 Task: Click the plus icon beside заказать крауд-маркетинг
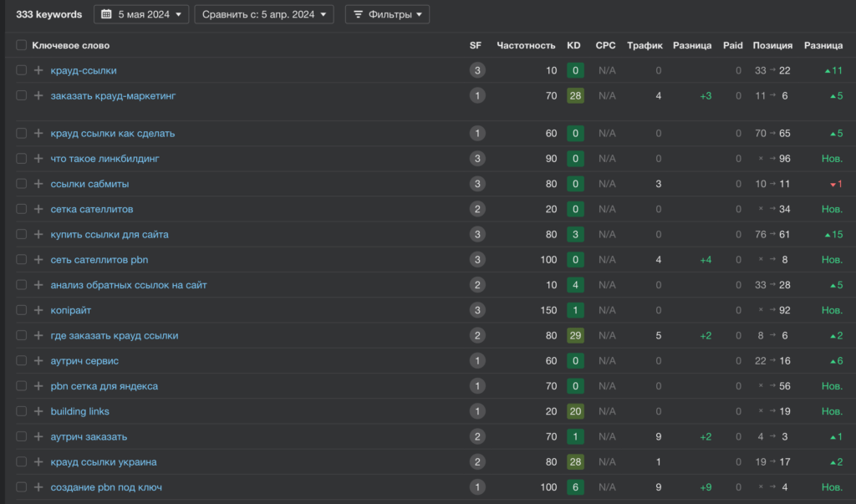click(x=38, y=96)
